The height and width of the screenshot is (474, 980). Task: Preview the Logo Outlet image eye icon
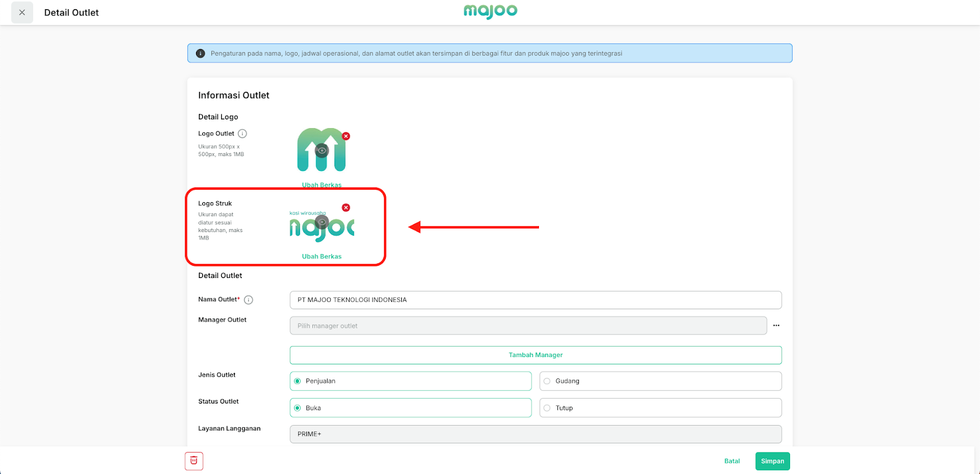322,150
